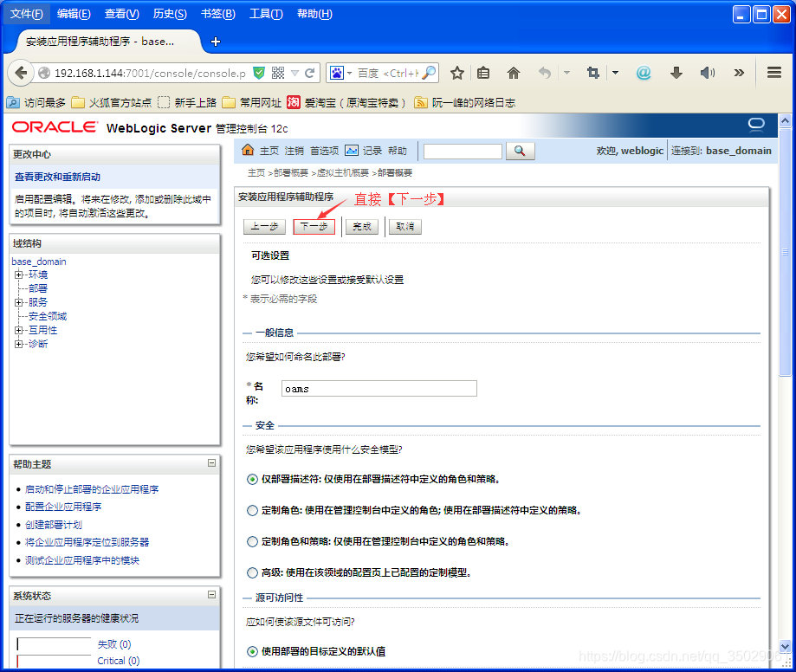Open the 文件 menu
796x672 pixels.
(x=26, y=14)
